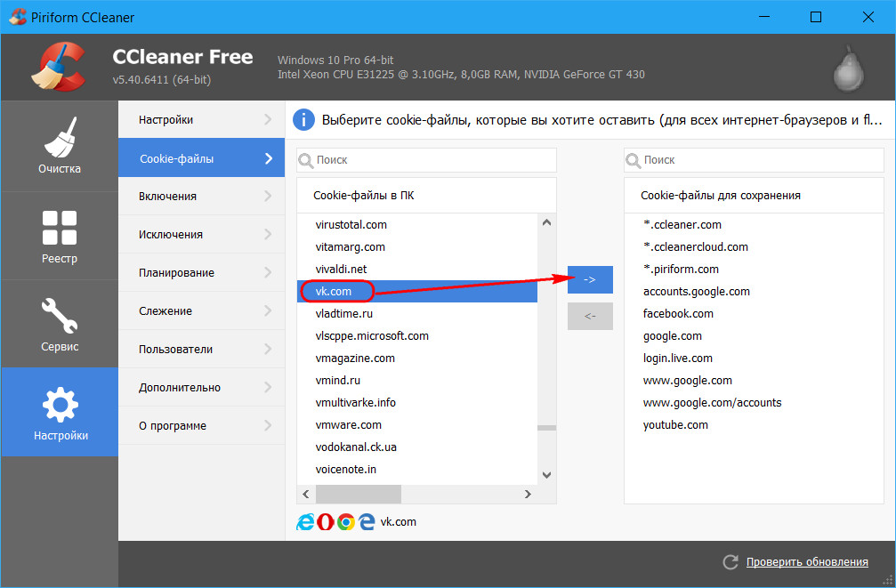Select the Cookie-файлы menu item
The height and width of the screenshot is (588, 896).
[x=201, y=158]
